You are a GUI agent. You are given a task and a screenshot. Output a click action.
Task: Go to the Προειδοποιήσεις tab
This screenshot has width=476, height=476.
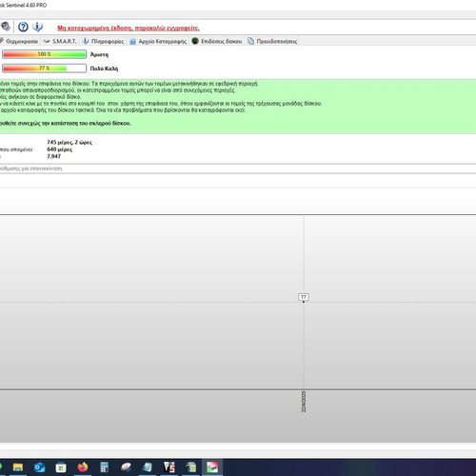point(272,41)
